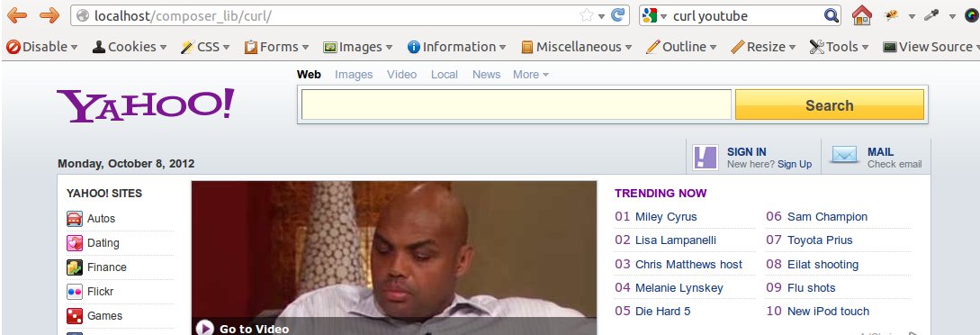Open trending topic Miley Cyrus
Screen dimensions: 980x335
pos(666,217)
